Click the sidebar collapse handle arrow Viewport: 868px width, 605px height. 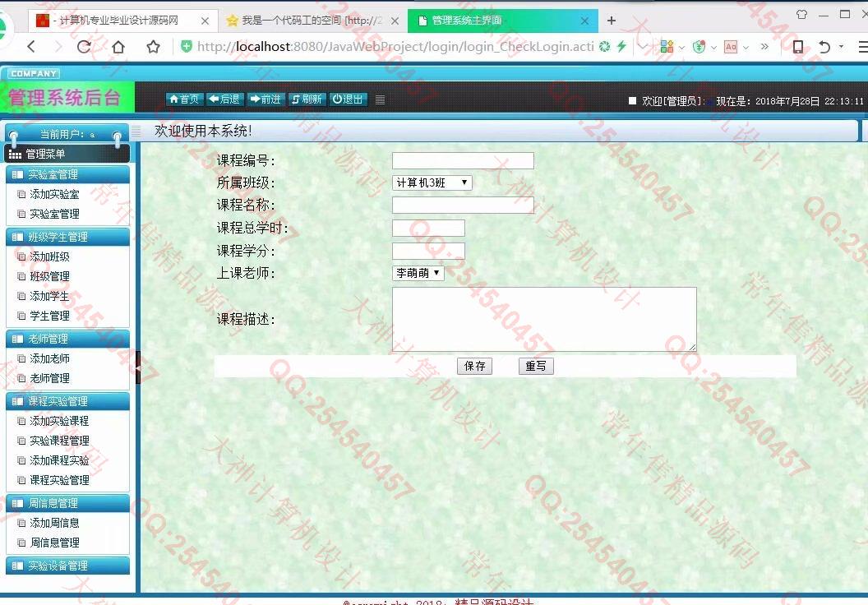[138, 367]
